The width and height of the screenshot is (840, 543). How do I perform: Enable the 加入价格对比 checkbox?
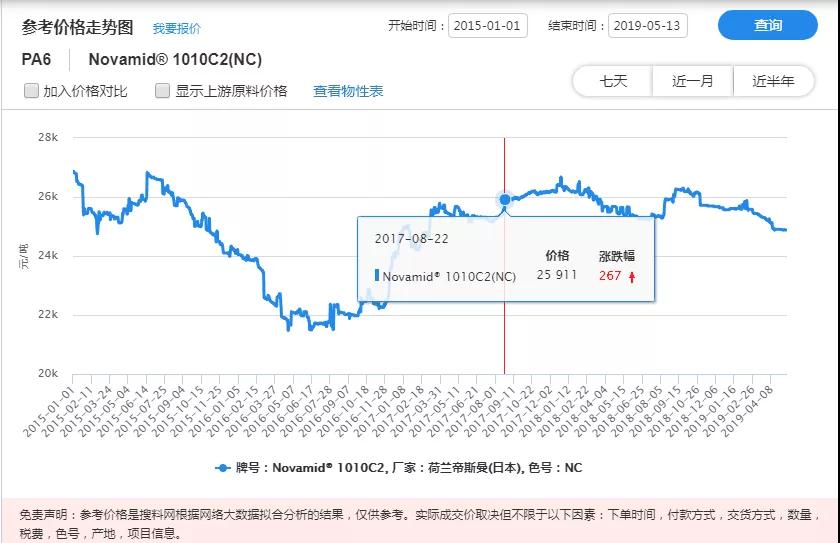(31, 91)
